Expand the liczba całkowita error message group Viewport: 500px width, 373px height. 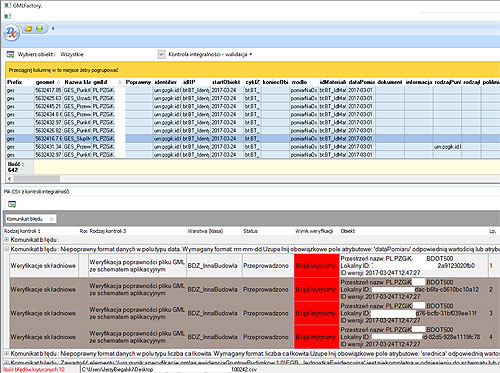[6, 353]
